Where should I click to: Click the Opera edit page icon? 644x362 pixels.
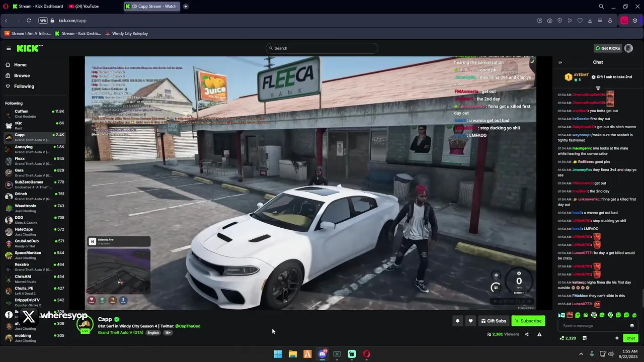[x=539, y=21]
